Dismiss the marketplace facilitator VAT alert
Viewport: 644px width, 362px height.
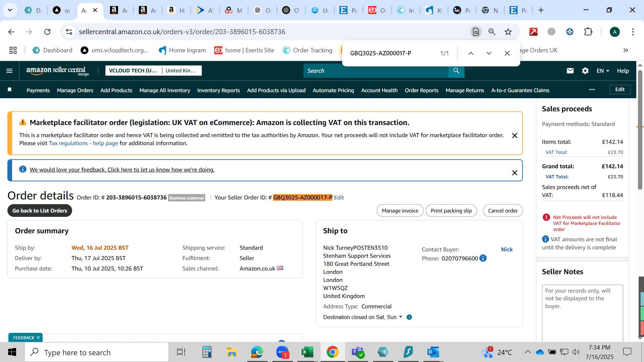[515, 136]
